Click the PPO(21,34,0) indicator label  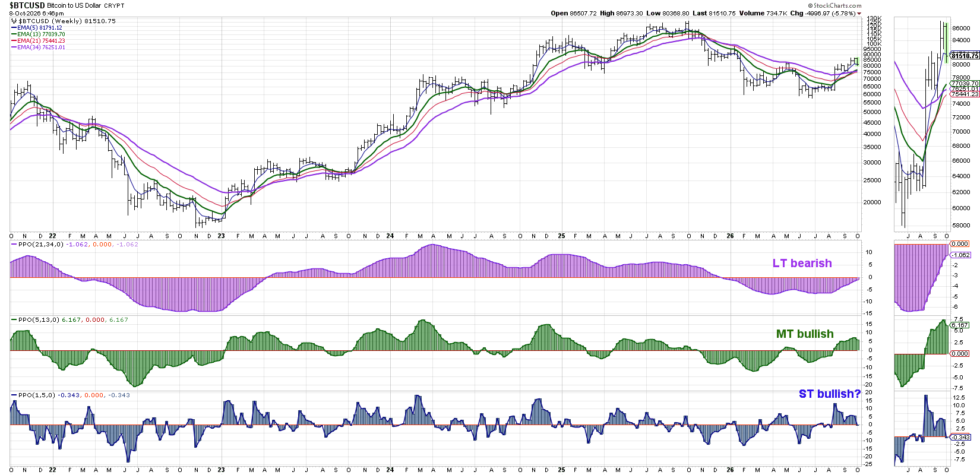[x=41, y=244]
